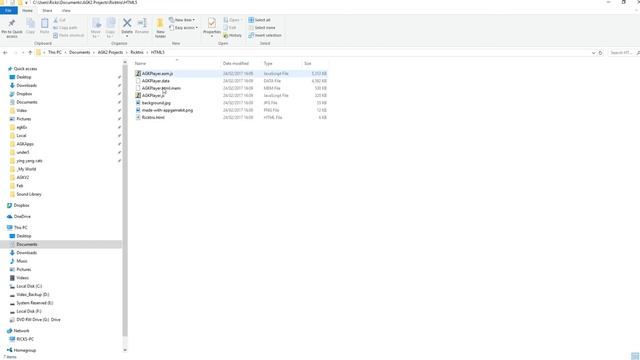Click the Copy path ribbon command
This screenshot has width=640, height=360.
tap(65, 28)
